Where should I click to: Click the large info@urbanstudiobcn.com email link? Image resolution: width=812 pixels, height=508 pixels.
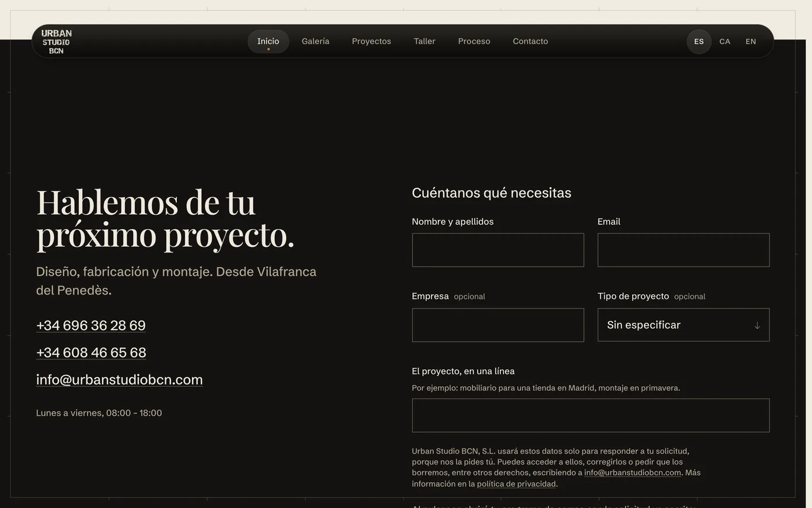[x=119, y=380]
